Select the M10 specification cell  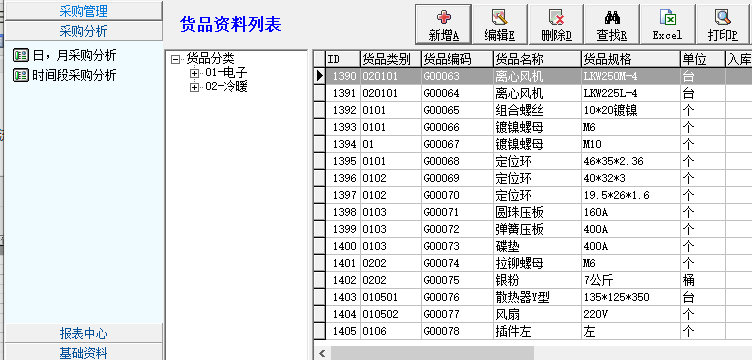[x=631, y=144]
